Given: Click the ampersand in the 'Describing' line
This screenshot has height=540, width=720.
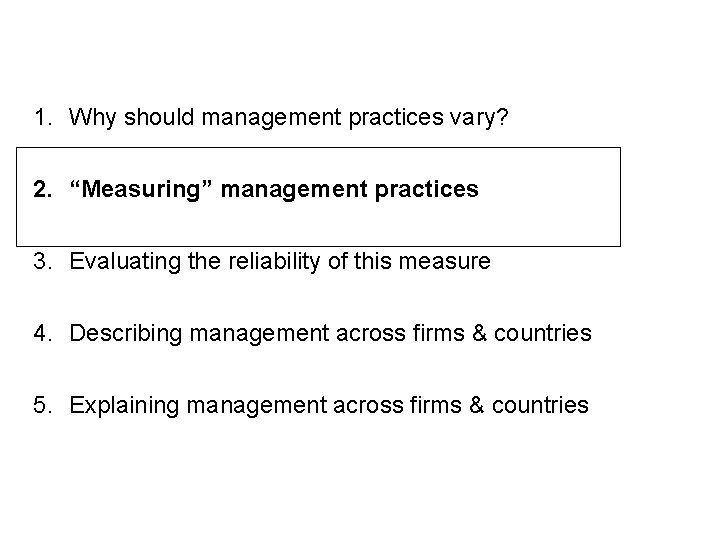Looking at the screenshot, I should click(x=479, y=333).
